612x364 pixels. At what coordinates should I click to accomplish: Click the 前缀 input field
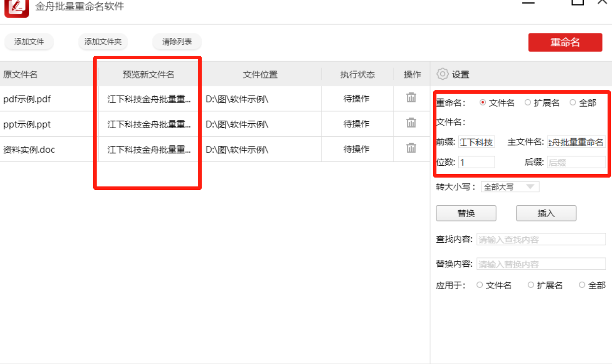pyautogui.click(x=476, y=142)
